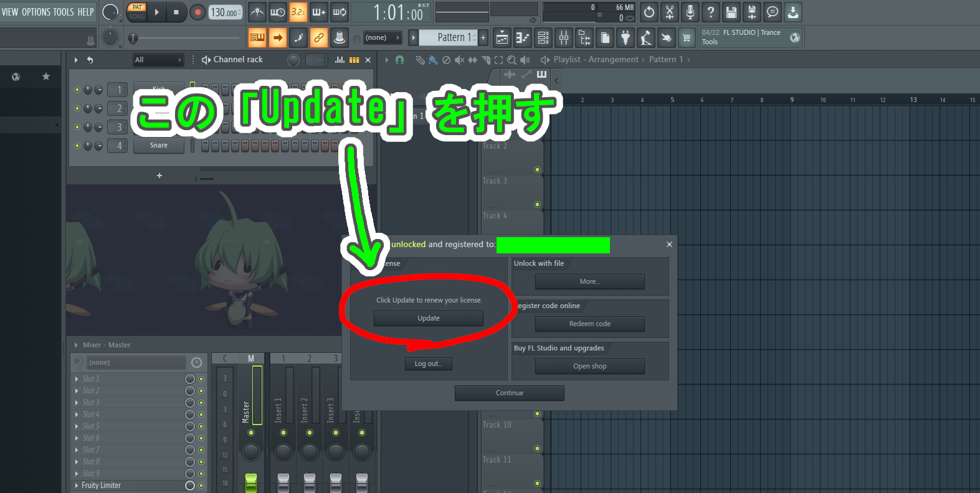Open the TOOLS menu
The height and width of the screenshot is (493, 980).
point(64,12)
